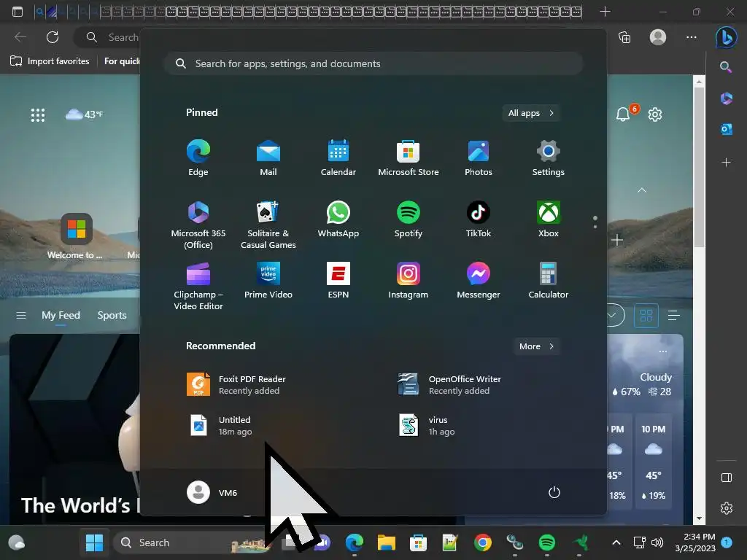Open the 43°F weather widget
Screen dimensions: 747x560
point(84,114)
